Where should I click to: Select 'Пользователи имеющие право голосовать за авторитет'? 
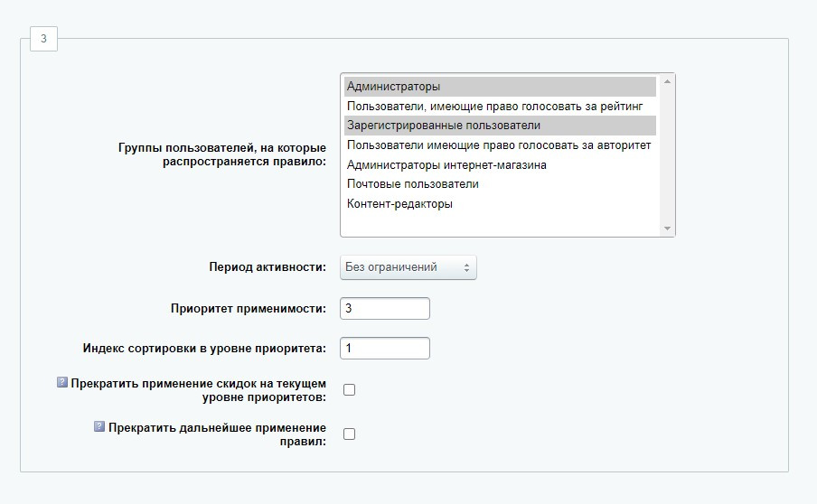[500, 145]
